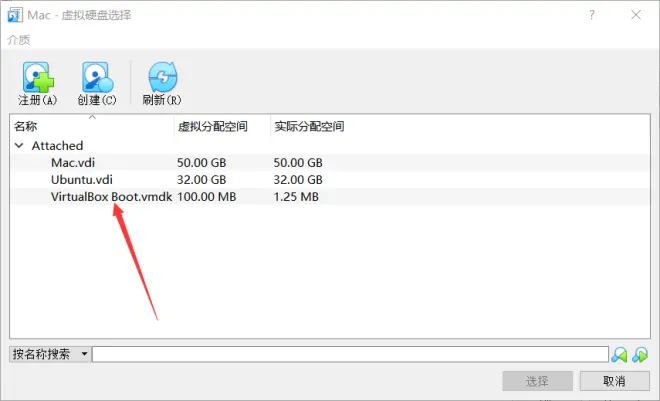660x401 pixels.
Task: Sort by 虚拟分配空间 column header
Action: (x=222, y=126)
